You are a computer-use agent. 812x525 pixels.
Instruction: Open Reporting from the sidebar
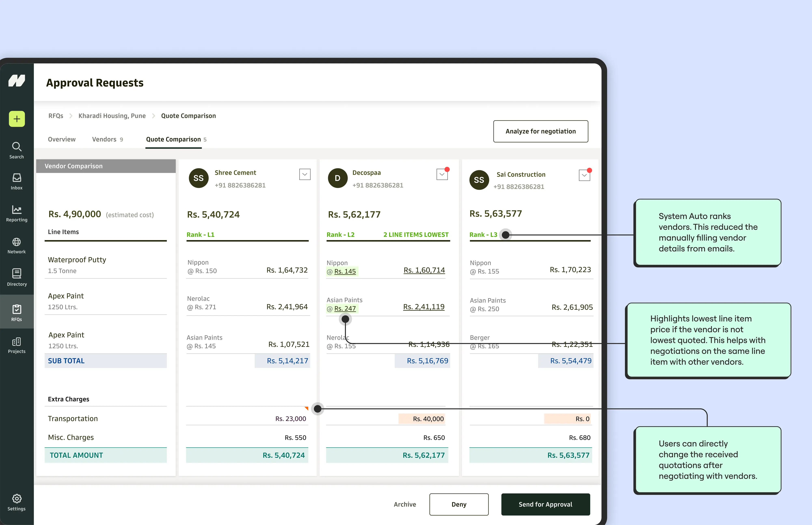tap(17, 213)
